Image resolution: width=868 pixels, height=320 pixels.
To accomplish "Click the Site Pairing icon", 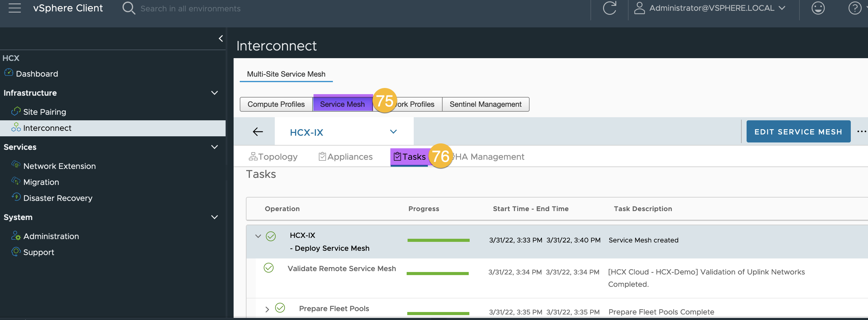I will (x=16, y=111).
